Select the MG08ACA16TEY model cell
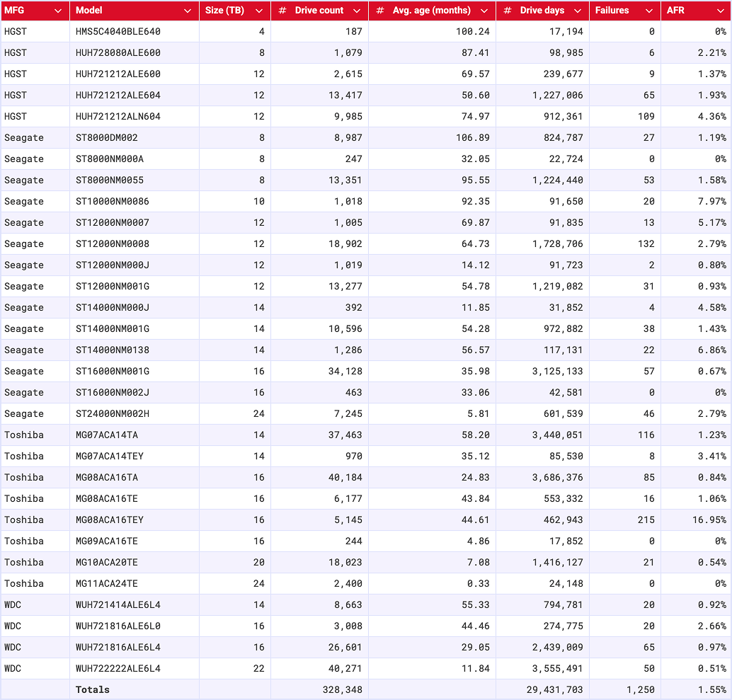 110,520
